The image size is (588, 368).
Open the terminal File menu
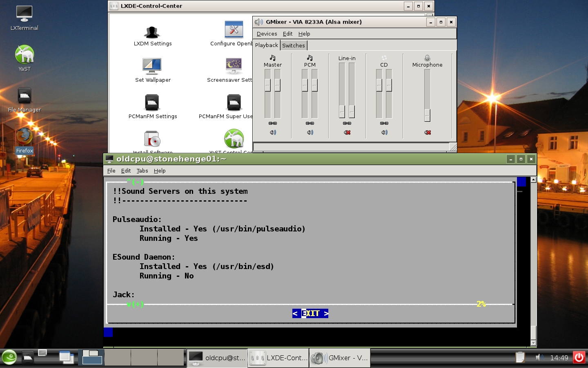pyautogui.click(x=111, y=171)
